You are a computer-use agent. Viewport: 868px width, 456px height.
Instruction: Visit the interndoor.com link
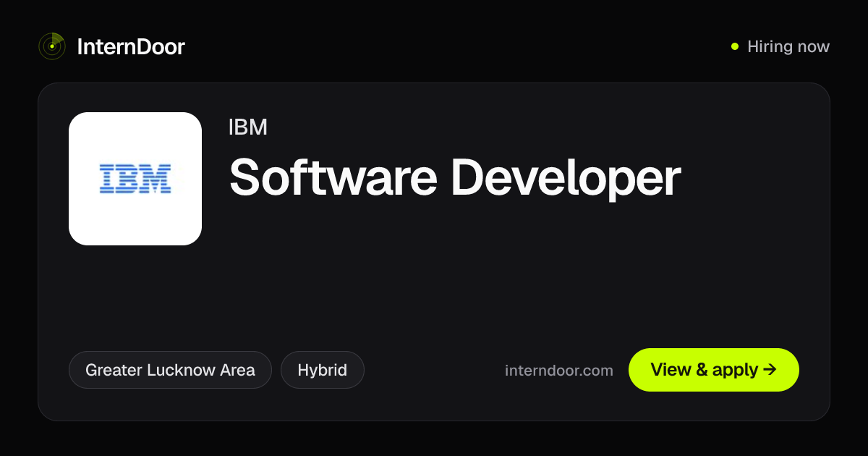(x=559, y=371)
